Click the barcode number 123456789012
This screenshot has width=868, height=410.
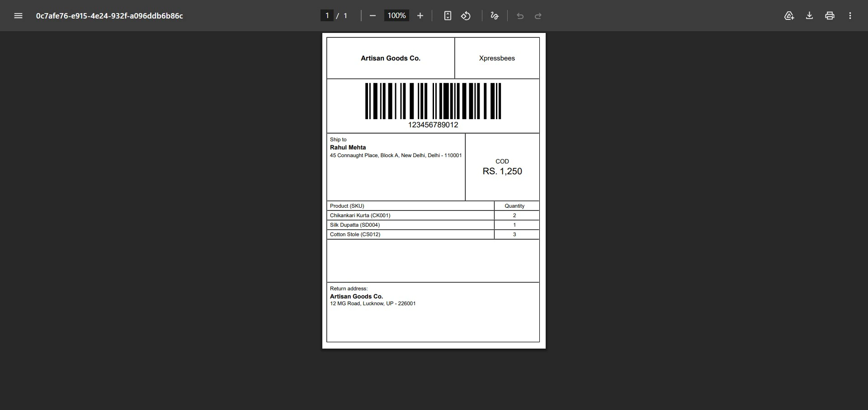click(433, 125)
